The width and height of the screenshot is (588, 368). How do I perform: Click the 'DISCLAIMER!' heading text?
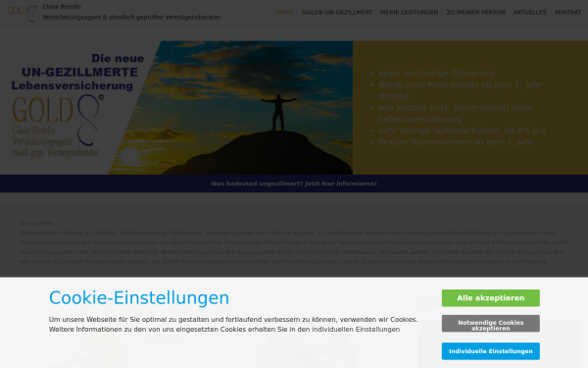click(37, 224)
